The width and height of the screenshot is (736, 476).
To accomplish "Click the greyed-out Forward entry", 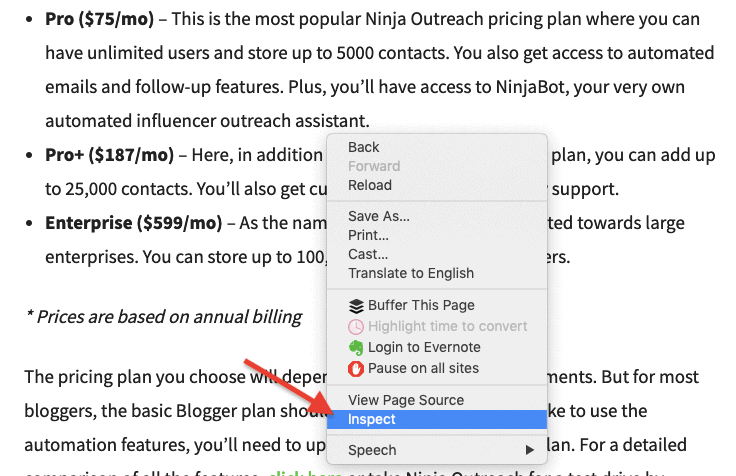I will pos(373,167).
